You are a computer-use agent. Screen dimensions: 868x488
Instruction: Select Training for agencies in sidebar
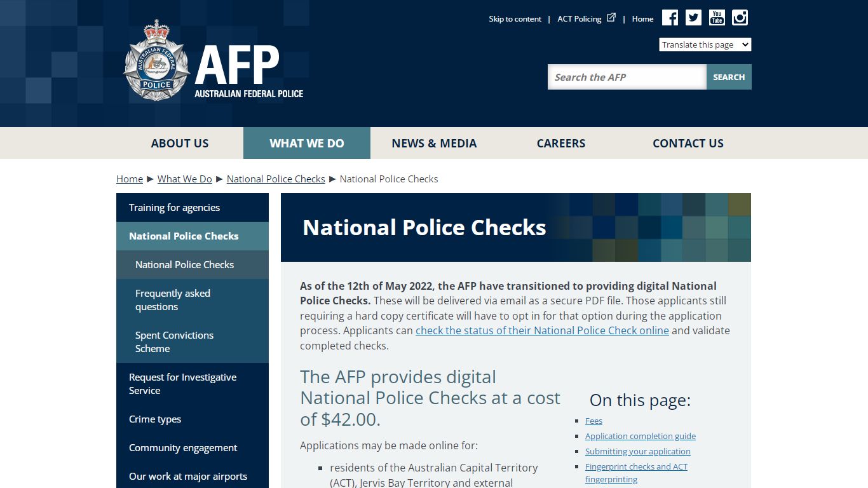[193, 207]
